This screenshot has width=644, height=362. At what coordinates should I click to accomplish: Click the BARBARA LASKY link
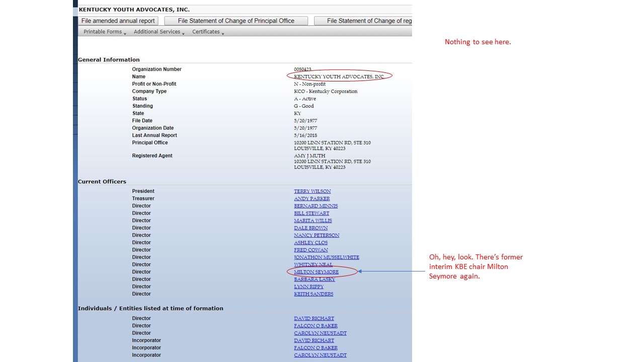(x=314, y=279)
